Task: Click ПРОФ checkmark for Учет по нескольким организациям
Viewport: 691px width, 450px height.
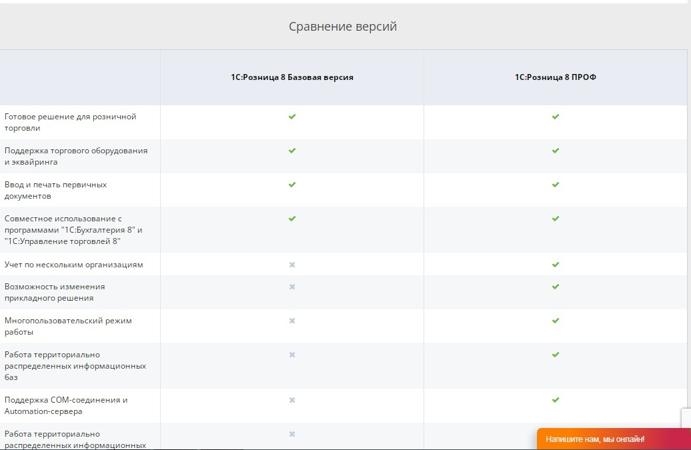Action: pyautogui.click(x=556, y=265)
